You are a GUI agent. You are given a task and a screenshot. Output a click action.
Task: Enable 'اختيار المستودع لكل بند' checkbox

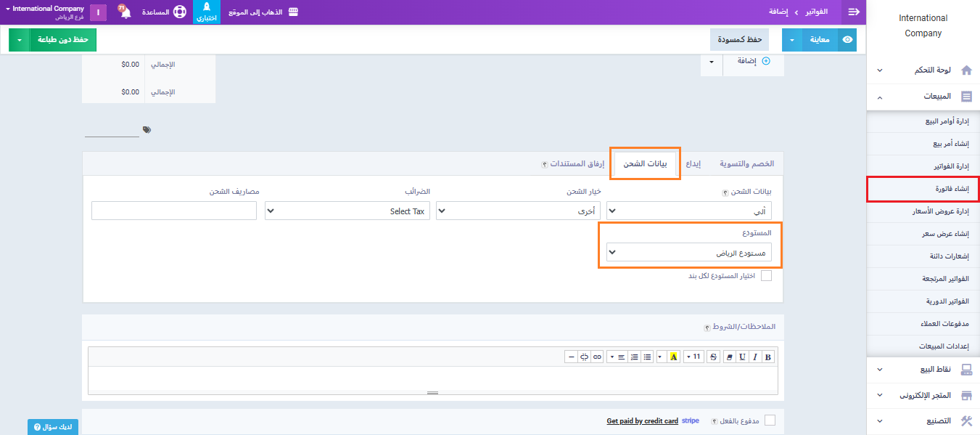[766, 275]
